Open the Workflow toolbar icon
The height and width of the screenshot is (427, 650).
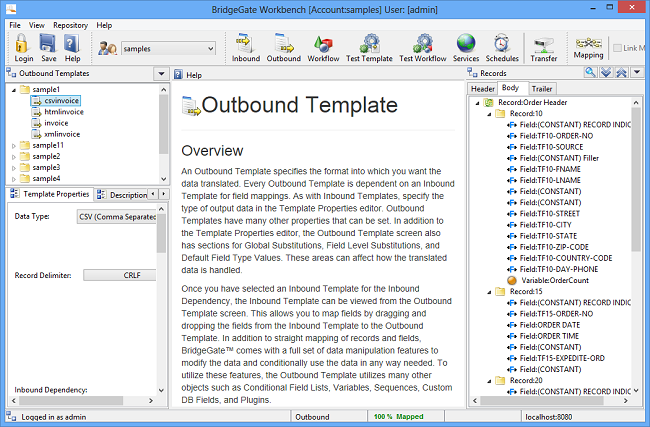[x=324, y=45]
